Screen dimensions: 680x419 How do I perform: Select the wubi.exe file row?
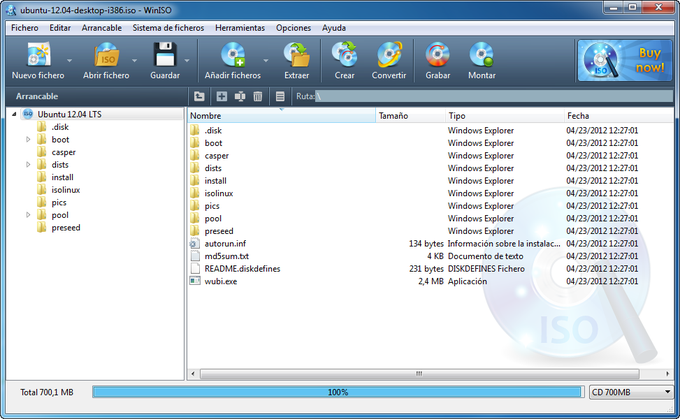pyautogui.click(x=430, y=281)
